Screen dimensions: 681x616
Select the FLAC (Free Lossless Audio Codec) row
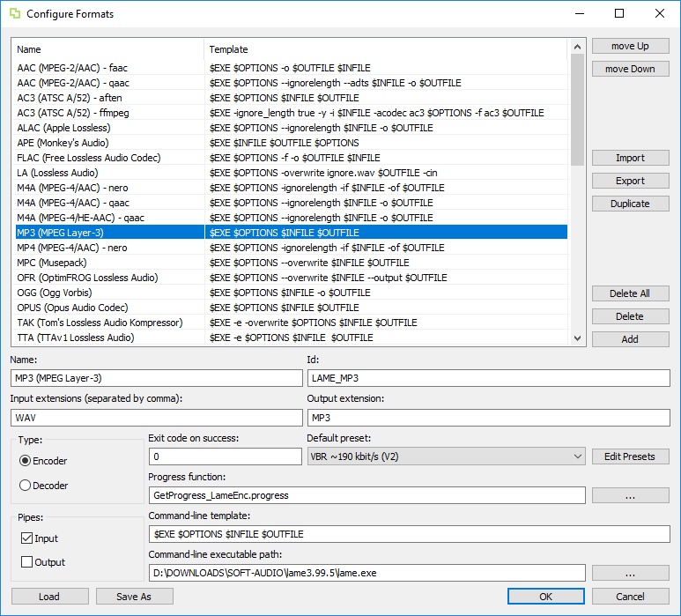pyautogui.click(x=291, y=158)
